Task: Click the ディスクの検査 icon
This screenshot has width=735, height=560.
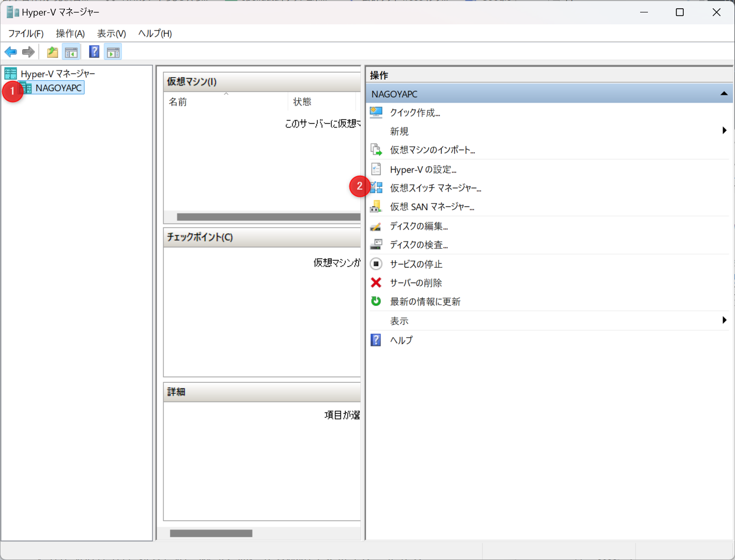Action: [376, 245]
